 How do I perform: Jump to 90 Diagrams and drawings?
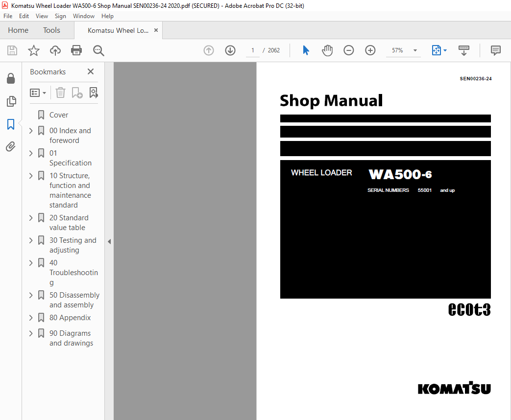tap(71, 338)
